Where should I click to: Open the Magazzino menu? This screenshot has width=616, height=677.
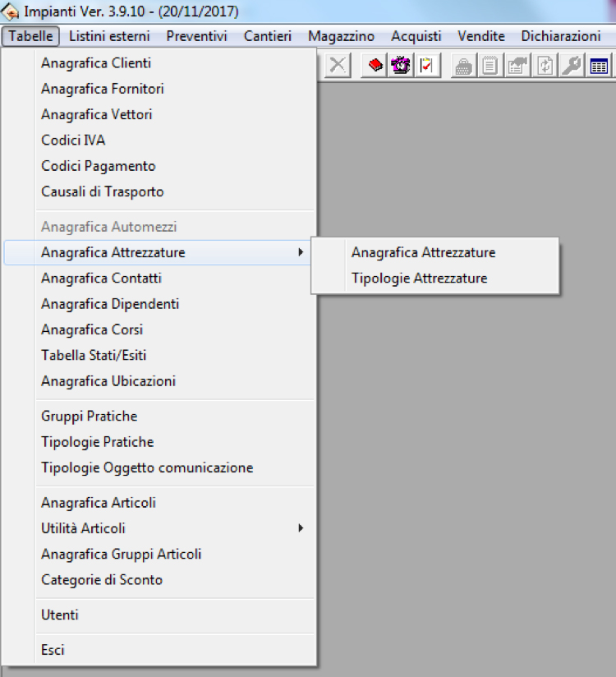pyautogui.click(x=341, y=36)
